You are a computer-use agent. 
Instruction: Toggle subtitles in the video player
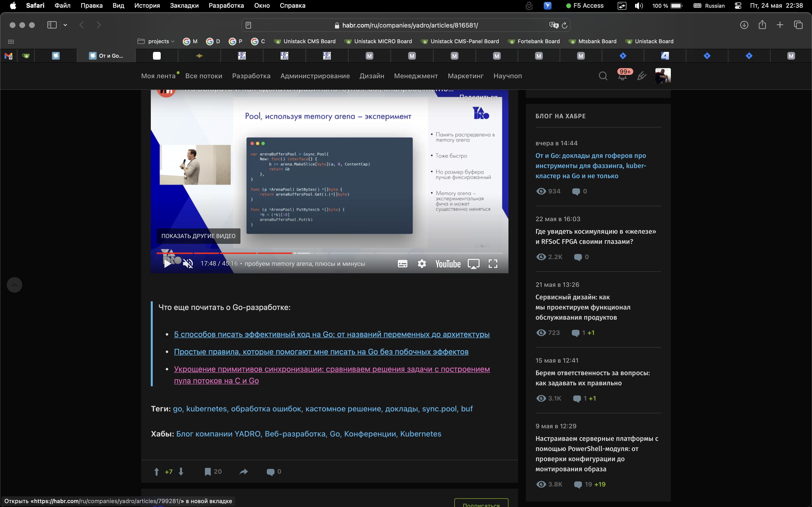[402, 264]
